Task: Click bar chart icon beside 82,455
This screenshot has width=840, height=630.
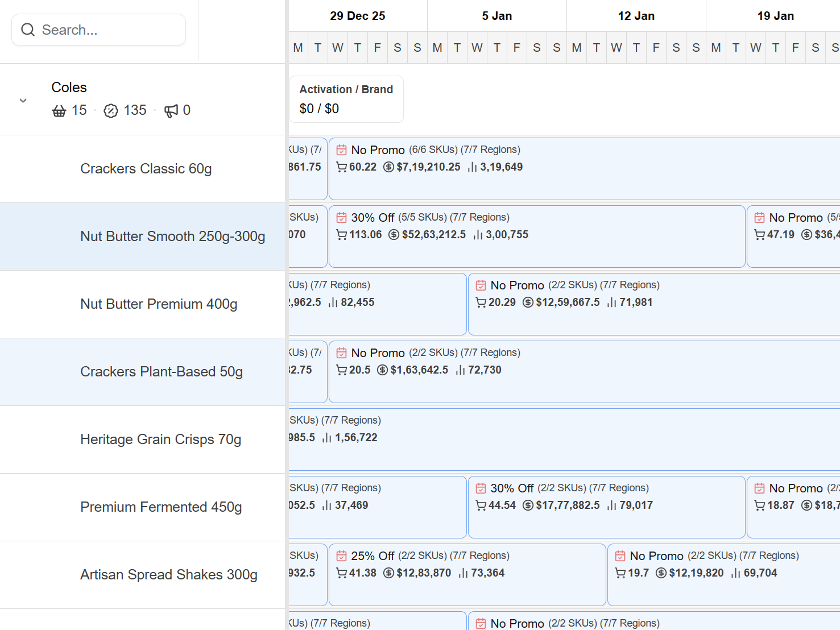Action: (x=333, y=302)
